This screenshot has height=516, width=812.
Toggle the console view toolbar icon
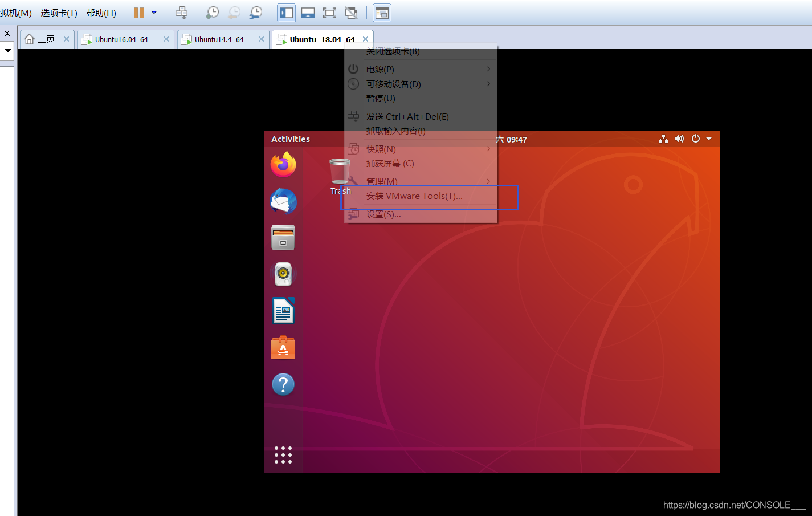(x=382, y=13)
